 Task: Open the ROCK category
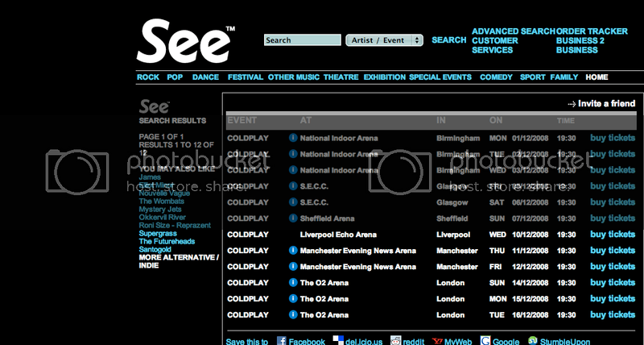[148, 77]
